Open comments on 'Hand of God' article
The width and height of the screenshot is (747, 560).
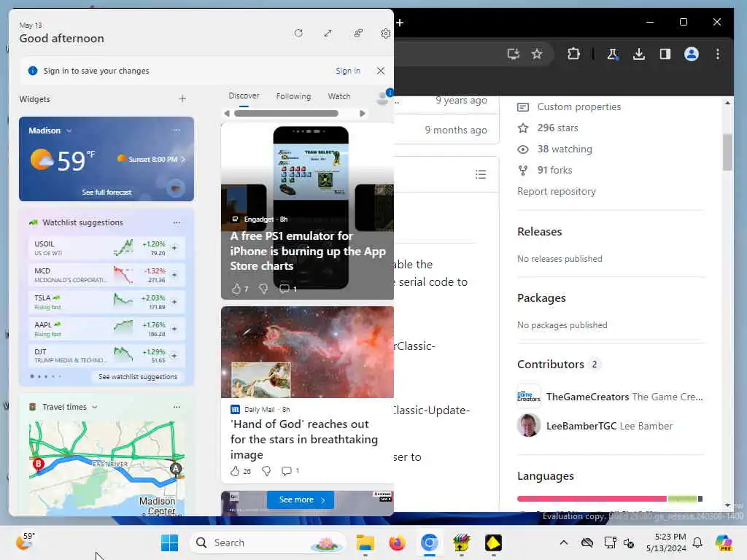point(286,472)
